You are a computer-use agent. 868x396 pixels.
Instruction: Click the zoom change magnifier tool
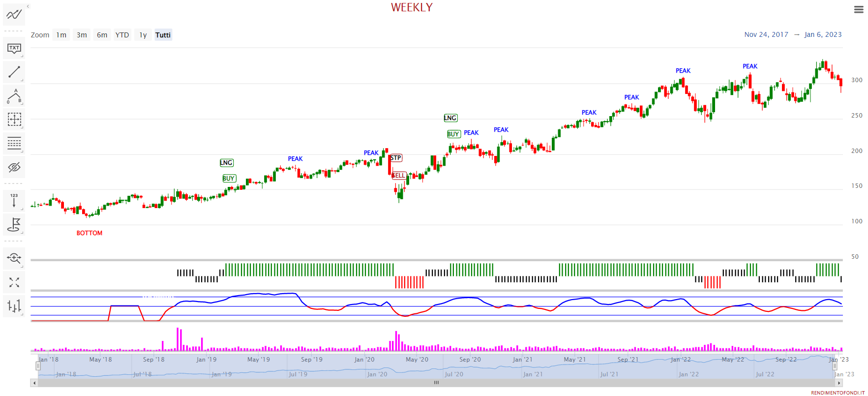pos(14,258)
